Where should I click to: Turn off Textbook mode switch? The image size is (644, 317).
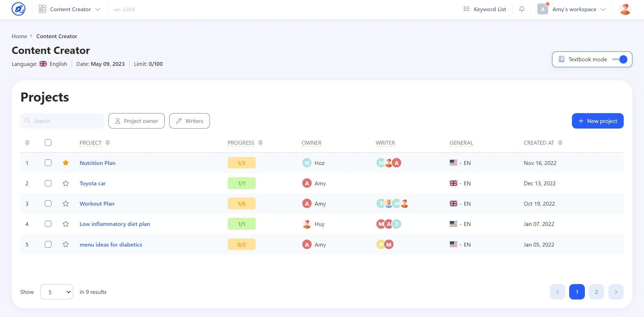point(620,60)
